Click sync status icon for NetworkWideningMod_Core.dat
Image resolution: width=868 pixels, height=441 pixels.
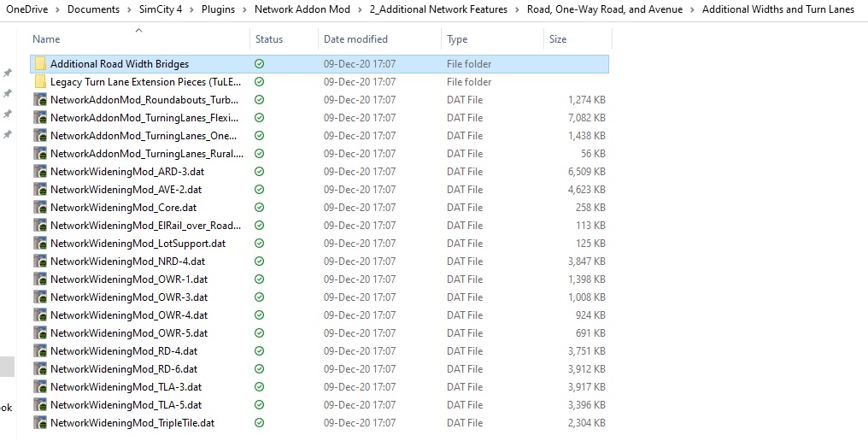pyautogui.click(x=259, y=207)
